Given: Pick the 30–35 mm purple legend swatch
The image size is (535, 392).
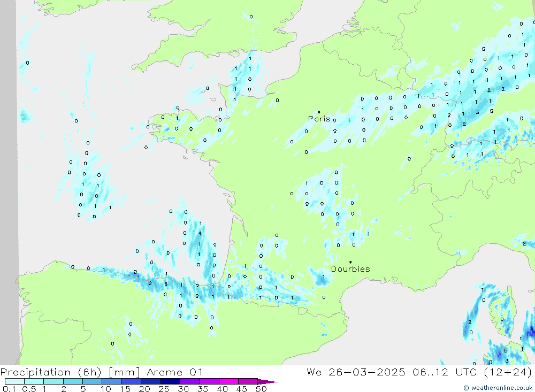Looking at the screenshot, I should tap(190, 381).
